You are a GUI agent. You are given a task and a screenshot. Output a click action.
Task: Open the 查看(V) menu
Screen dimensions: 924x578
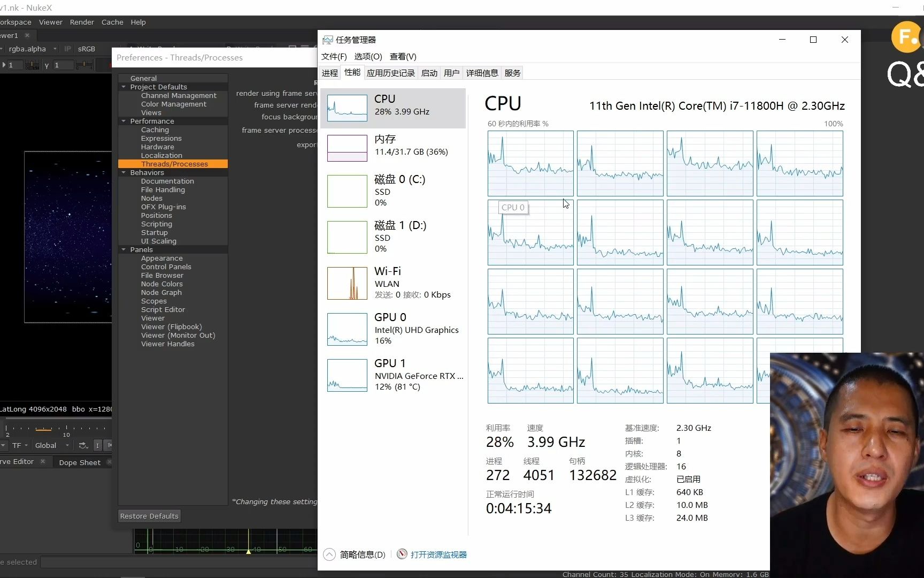[x=403, y=56]
